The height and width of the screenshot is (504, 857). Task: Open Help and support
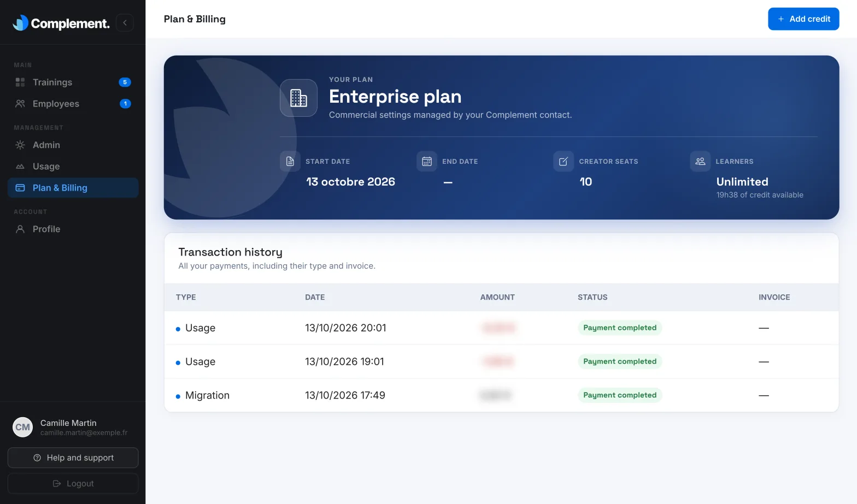(73, 458)
